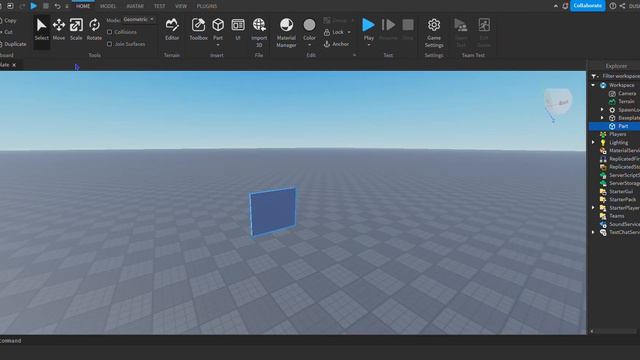Click the Explorer horizontal scrollbar

614,331
